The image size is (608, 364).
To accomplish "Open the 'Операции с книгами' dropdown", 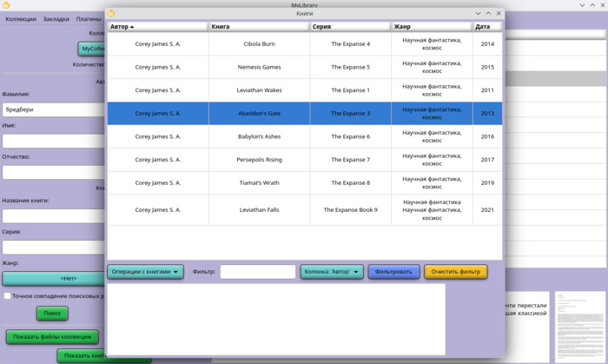I will coord(145,272).
